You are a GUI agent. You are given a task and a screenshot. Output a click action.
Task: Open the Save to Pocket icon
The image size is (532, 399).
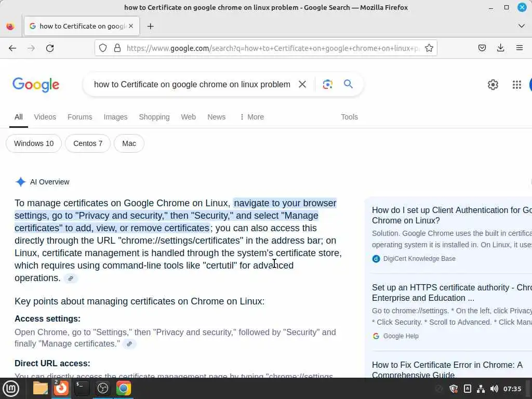(482, 48)
